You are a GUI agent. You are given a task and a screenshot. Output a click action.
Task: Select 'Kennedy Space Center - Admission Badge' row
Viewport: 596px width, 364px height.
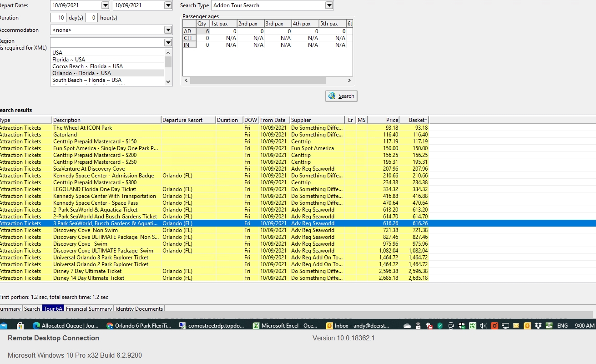coord(214,176)
